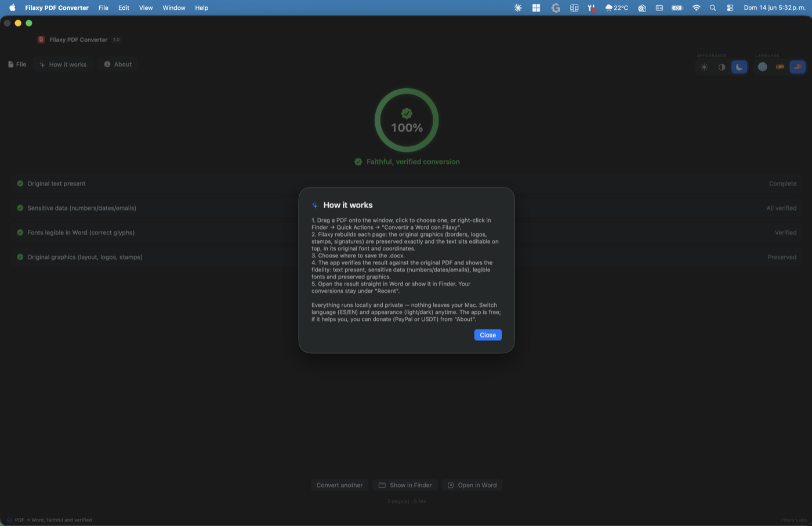Viewport: 812px width, 526px height.
Task: Click the Sensitive data (numbers/dates/emails) label
Action: pos(82,208)
